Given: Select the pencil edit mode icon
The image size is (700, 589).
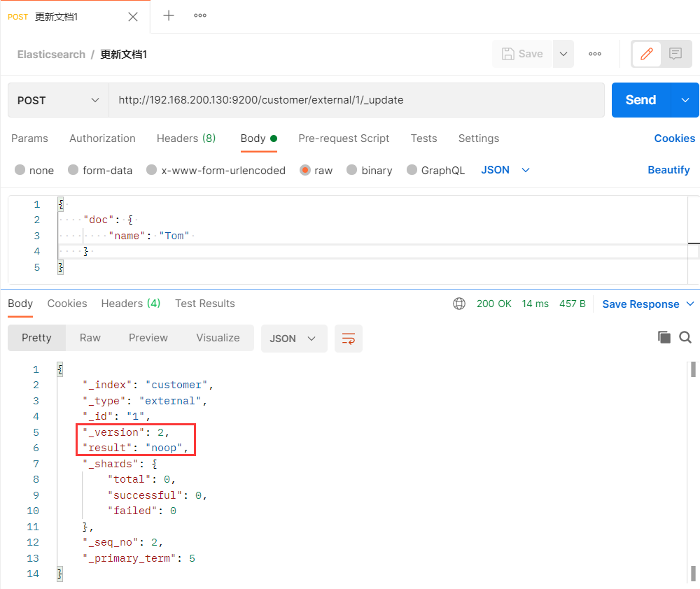Looking at the screenshot, I should coord(646,54).
